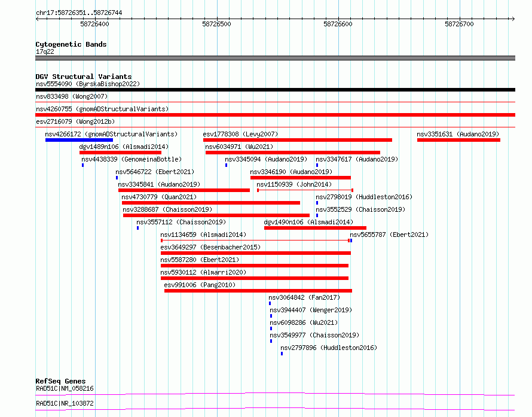Open the RAD51C|NM_058216 gene label
The width and height of the screenshot is (532, 417).
pyautogui.click(x=65, y=388)
